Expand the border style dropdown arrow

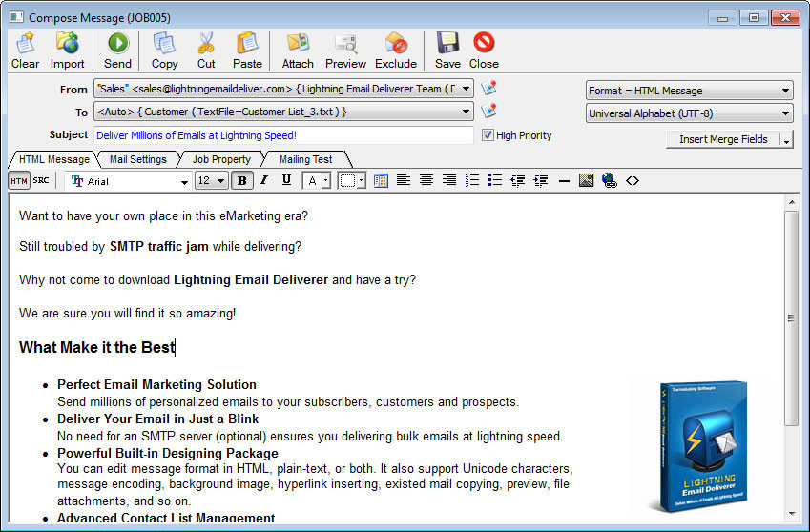(x=361, y=180)
